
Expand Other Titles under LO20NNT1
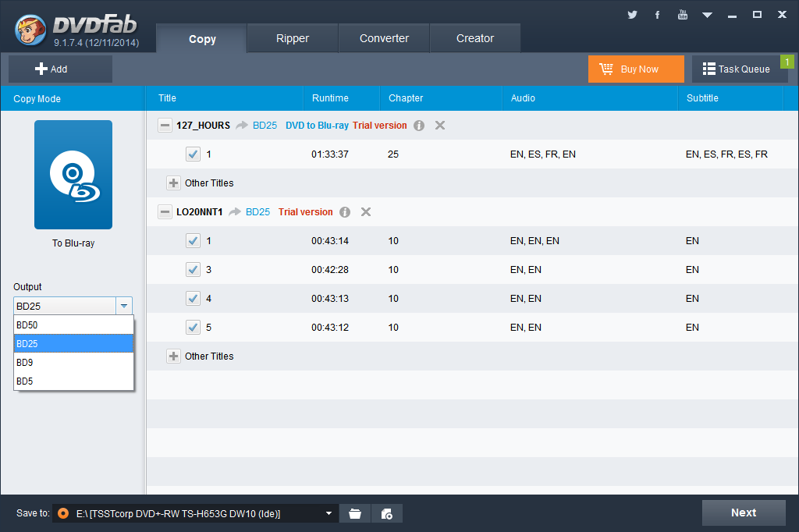click(x=173, y=356)
